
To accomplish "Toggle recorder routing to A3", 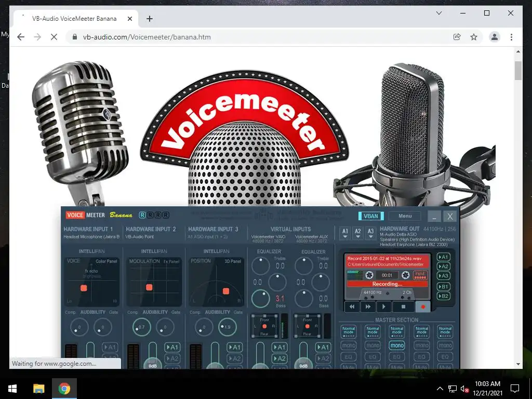I will pos(444,276).
